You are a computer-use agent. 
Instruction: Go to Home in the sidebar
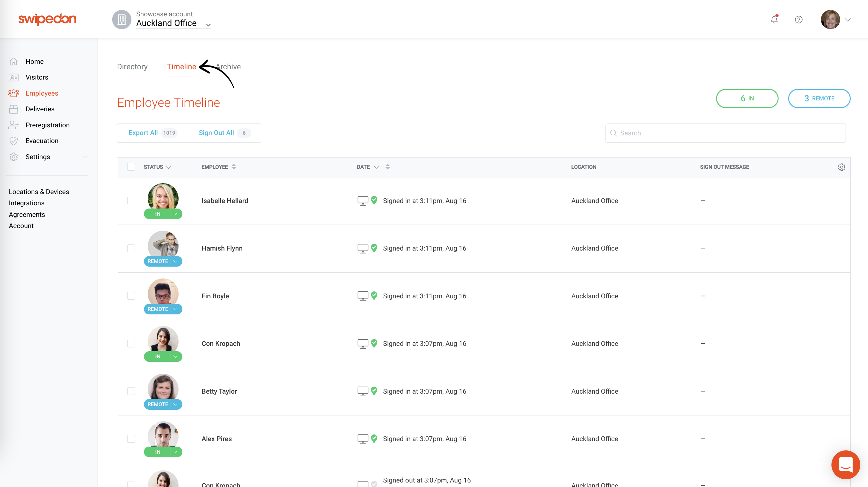35,61
